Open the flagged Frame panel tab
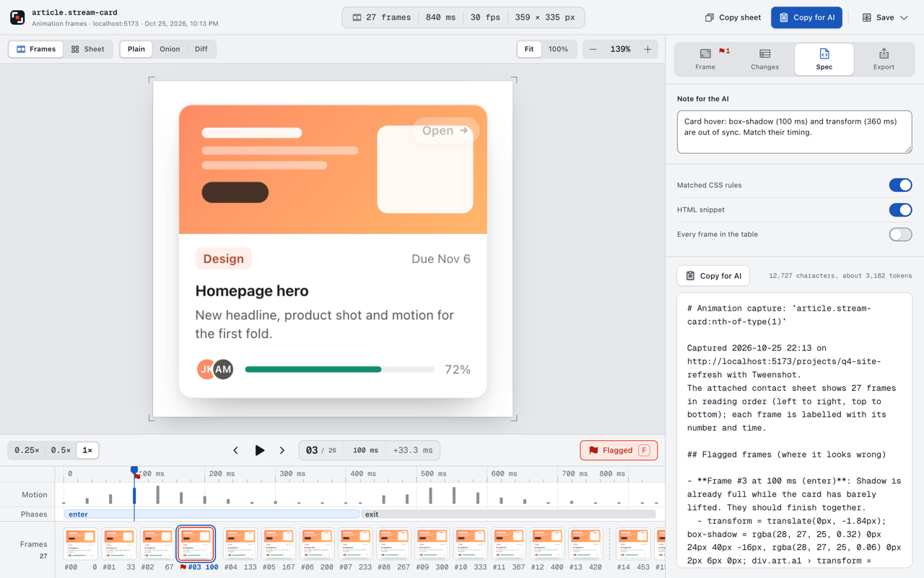The image size is (924, 578). (x=705, y=59)
